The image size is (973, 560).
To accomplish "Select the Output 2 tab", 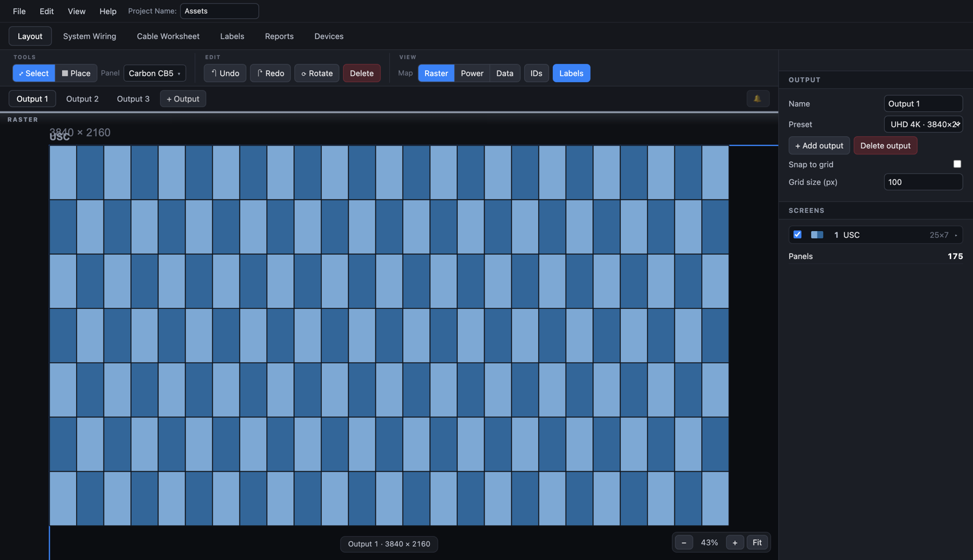I will click(x=82, y=99).
